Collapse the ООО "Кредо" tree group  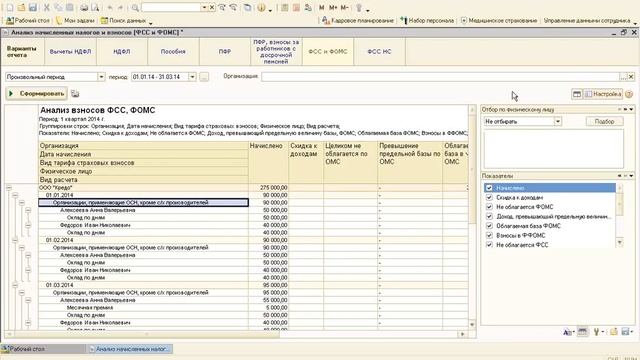click(x=9, y=188)
